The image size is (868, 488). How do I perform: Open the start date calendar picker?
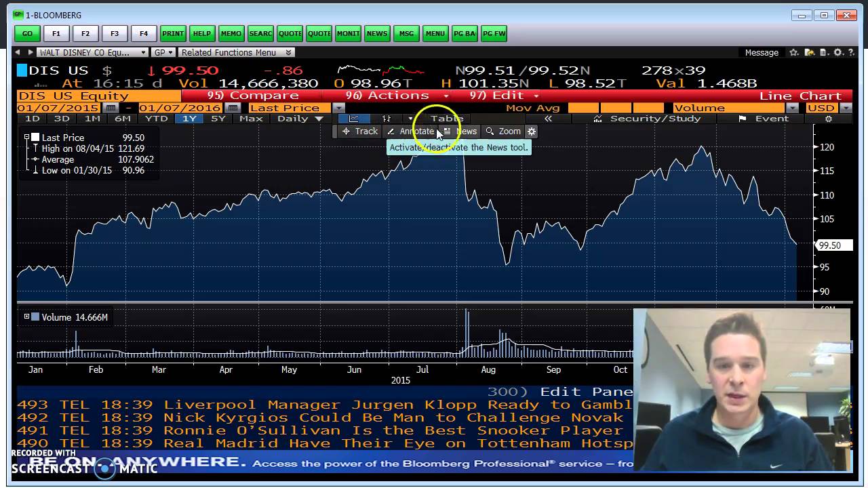pos(111,108)
